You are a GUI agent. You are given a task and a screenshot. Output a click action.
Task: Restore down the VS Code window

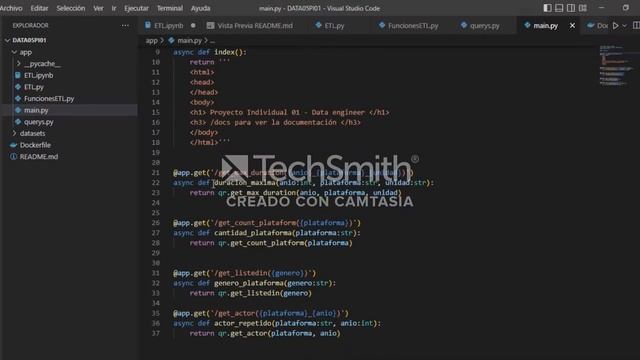pyautogui.click(x=625, y=8)
